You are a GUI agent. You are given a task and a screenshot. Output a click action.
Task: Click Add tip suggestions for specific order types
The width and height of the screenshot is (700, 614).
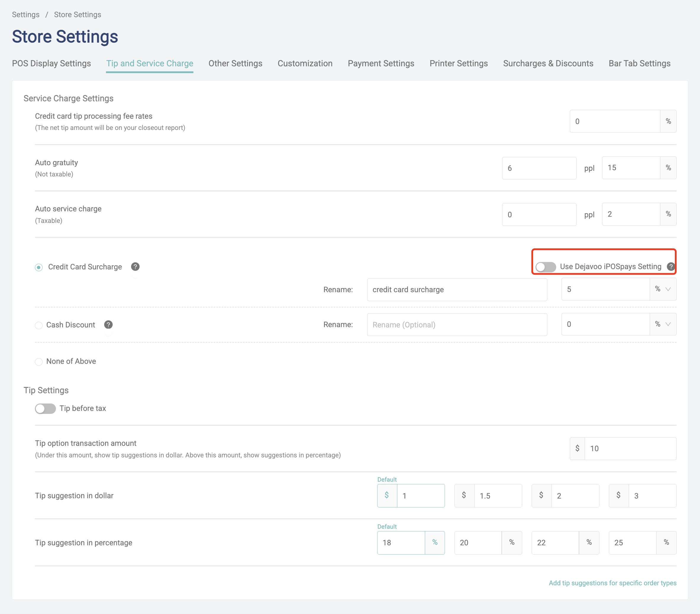click(x=612, y=583)
